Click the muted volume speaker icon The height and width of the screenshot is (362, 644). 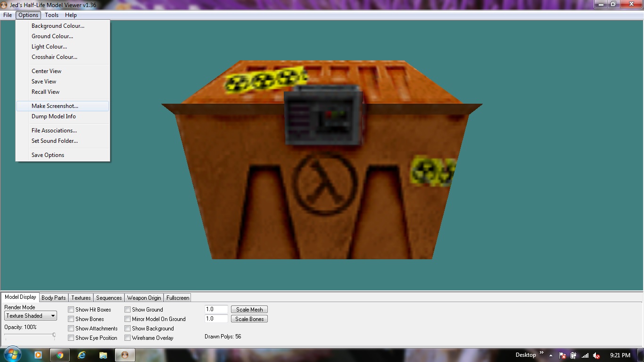(x=596, y=355)
